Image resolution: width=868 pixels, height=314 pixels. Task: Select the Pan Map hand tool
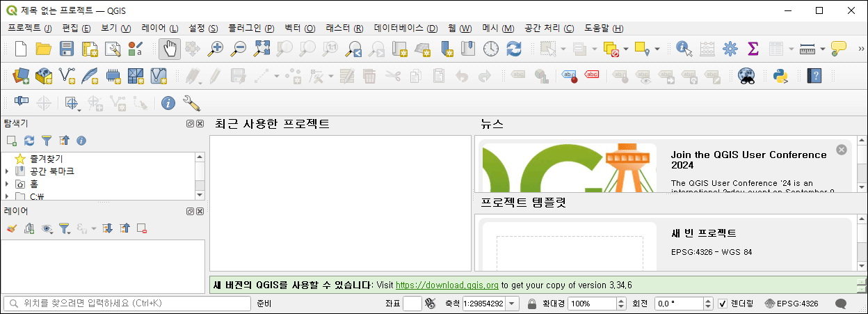pos(169,49)
